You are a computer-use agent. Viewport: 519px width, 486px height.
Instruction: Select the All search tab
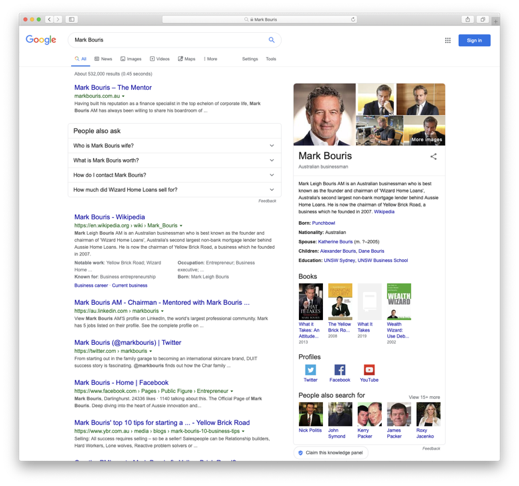tap(80, 59)
